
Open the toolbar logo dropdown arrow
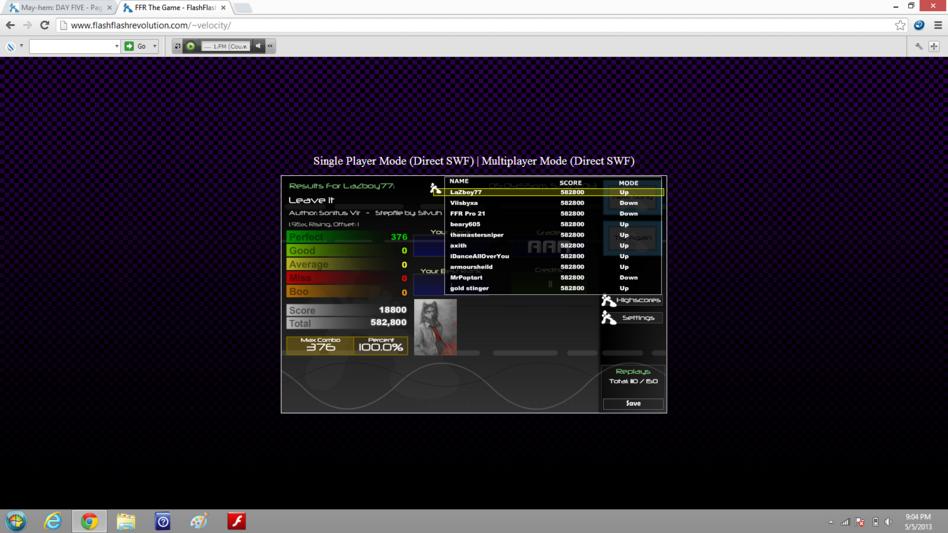point(22,46)
